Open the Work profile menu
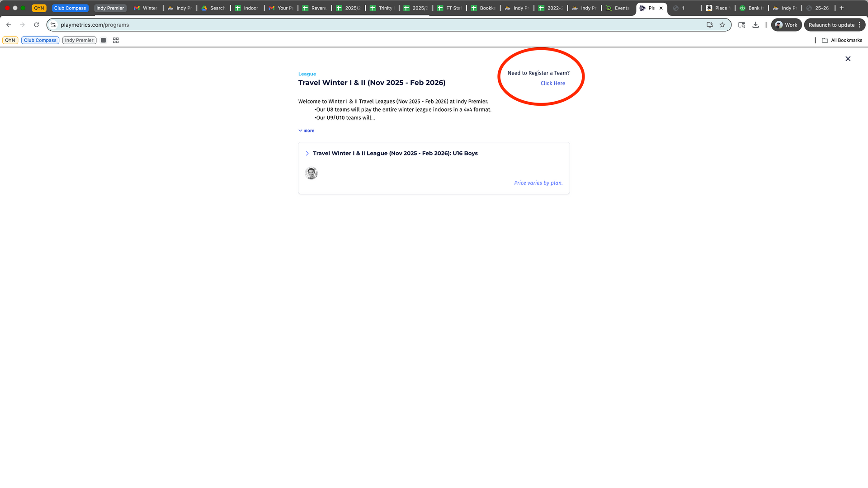The image size is (868, 488). (x=786, y=25)
